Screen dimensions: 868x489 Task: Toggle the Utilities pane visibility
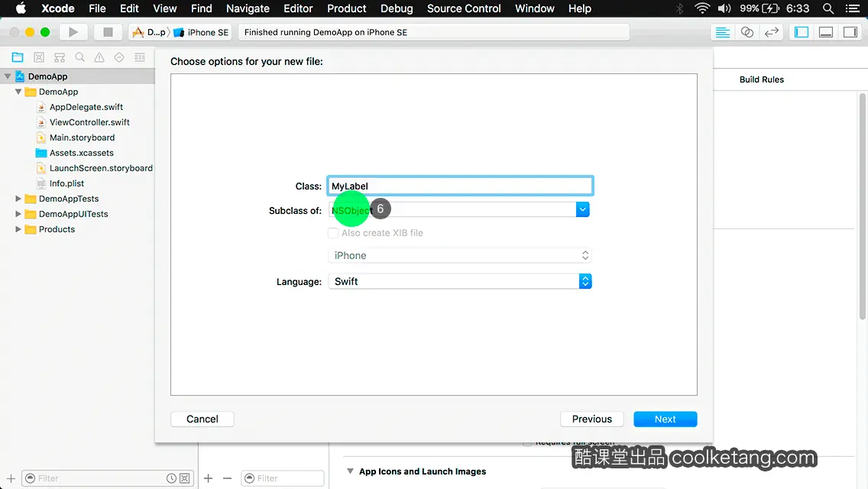(850, 32)
